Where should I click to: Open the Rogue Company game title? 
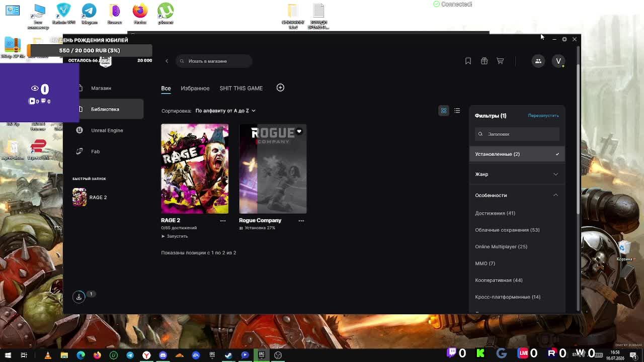pyautogui.click(x=260, y=220)
